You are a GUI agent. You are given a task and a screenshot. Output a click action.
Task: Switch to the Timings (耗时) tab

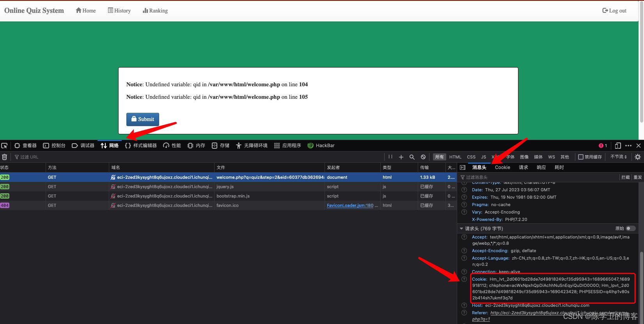(559, 167)
